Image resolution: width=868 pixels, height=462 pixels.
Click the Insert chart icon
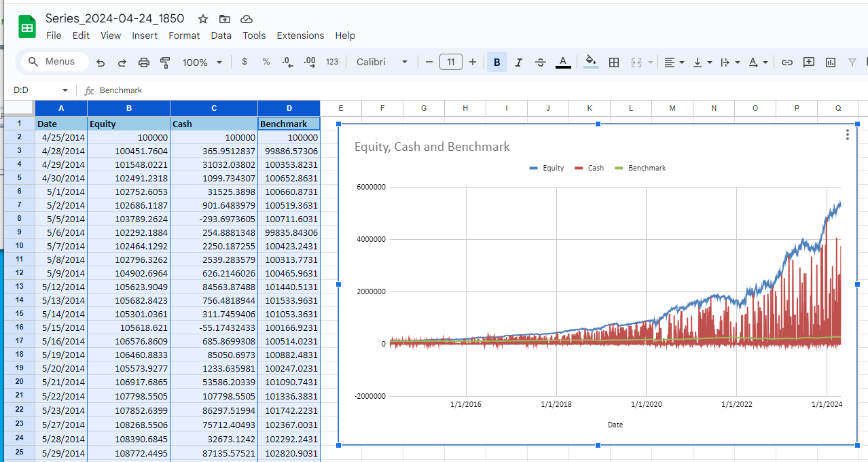point(830,63)
